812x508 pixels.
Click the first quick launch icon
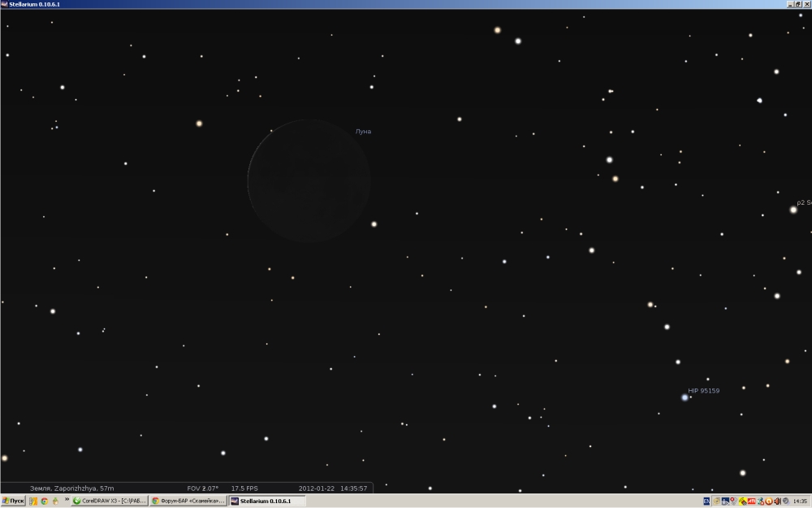[33, 501]
